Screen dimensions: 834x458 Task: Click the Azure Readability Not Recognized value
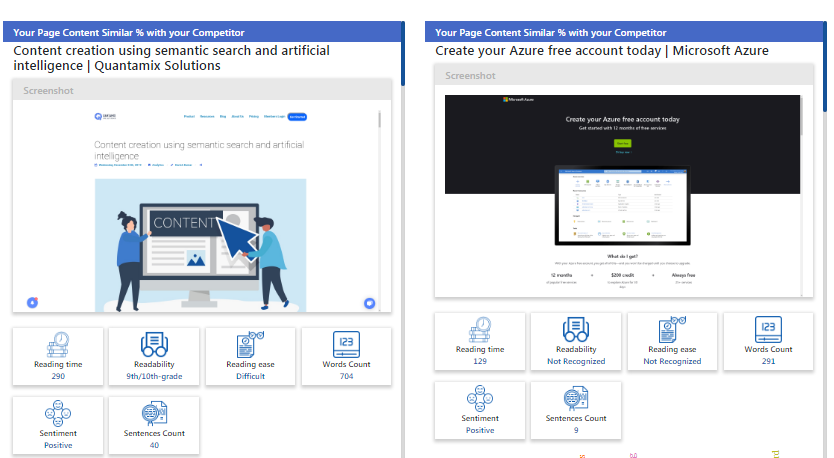click(x=576, y=361)
